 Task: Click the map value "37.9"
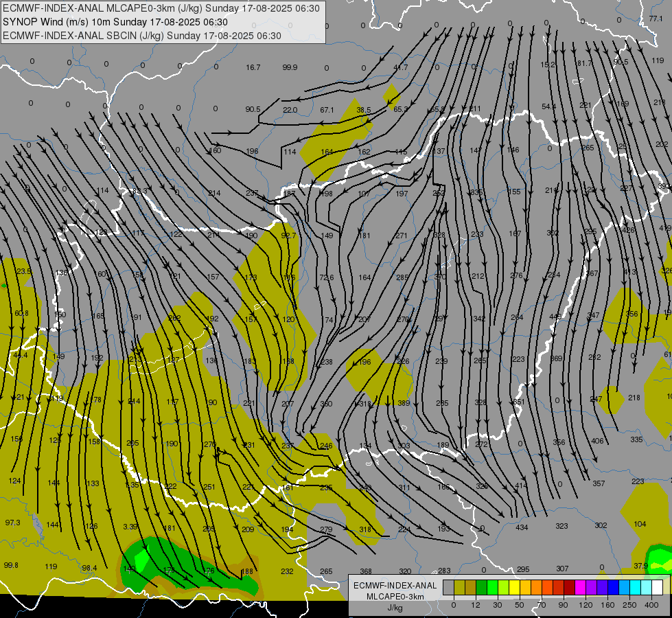tap(640, 566)
